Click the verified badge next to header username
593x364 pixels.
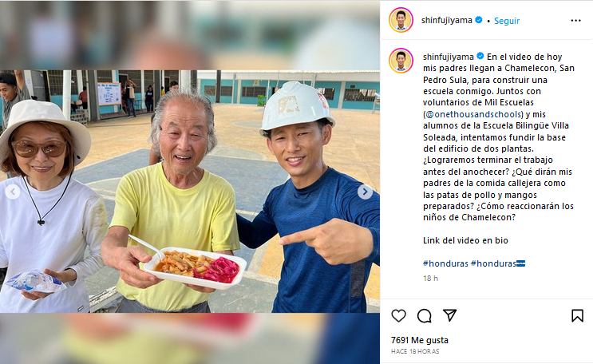[x=478, y=20]
